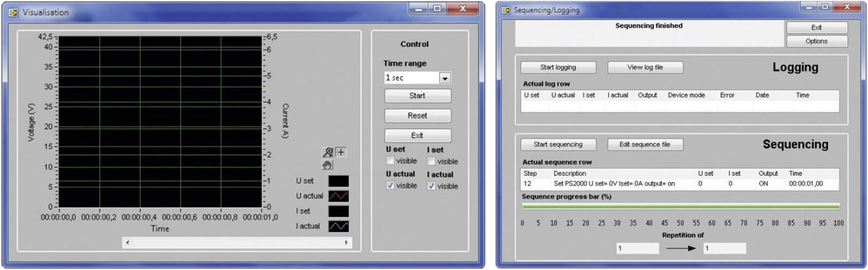Select the zoom magnifier graph tool
Viewport: 868px width, 270px height.
click(328, 152)
